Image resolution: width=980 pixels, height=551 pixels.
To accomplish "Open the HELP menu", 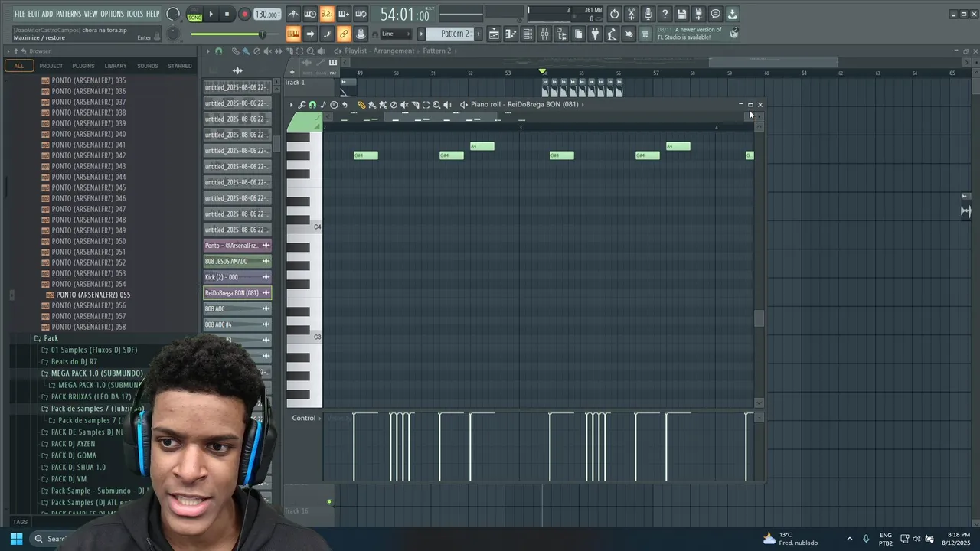I will 152,14.
